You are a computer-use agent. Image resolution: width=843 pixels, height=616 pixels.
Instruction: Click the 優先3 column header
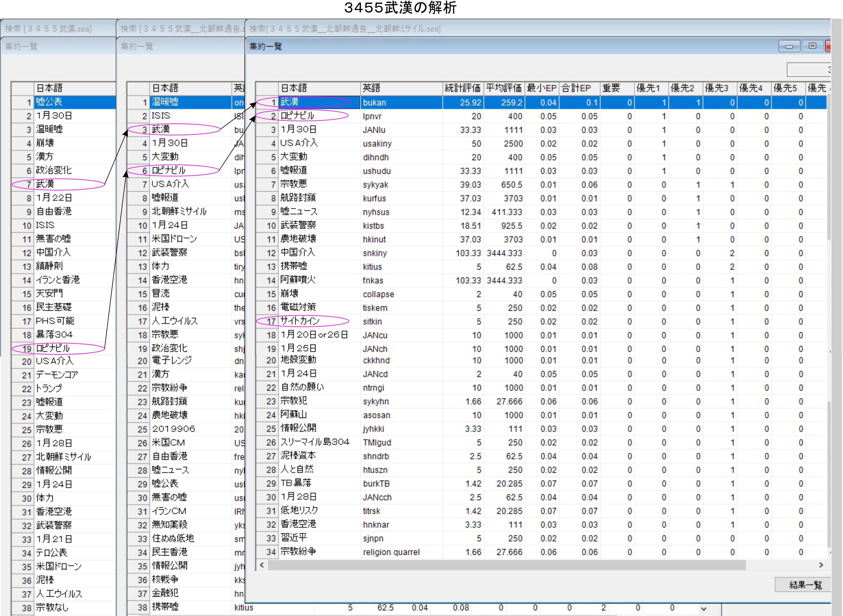[x=717, y=88]
